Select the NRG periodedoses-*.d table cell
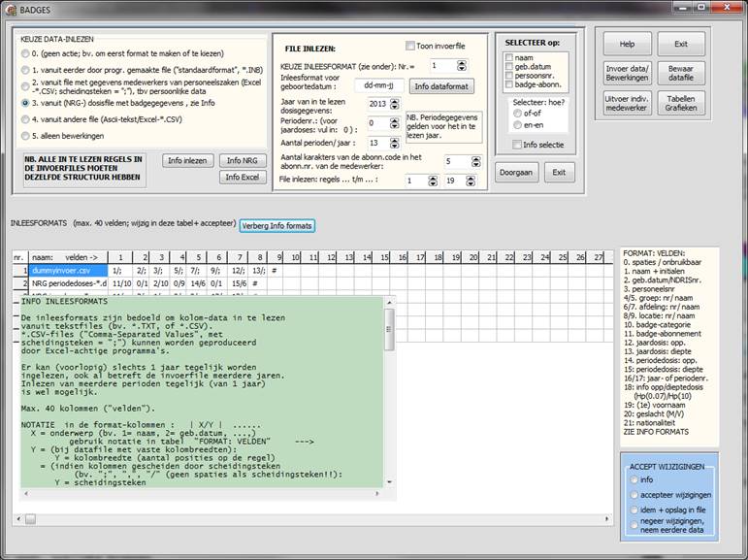This screenshot has height=560, width=748. (x=68, y=283)
